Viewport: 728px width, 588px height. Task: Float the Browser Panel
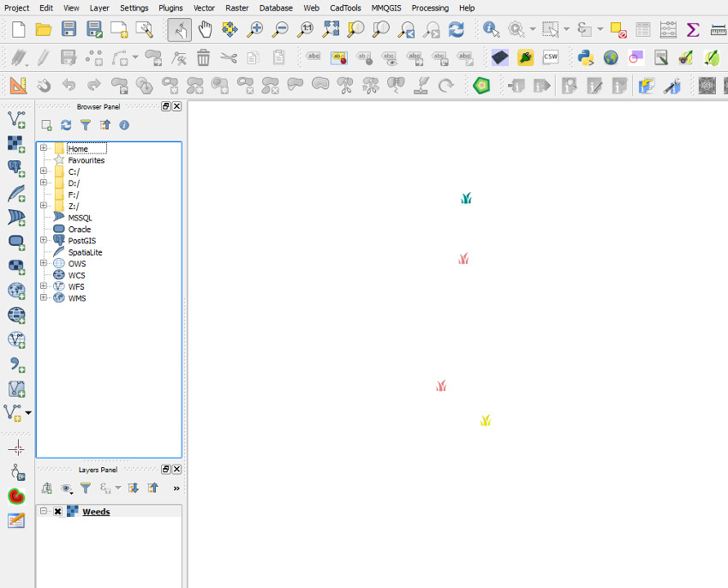click(x=166, y=106)
